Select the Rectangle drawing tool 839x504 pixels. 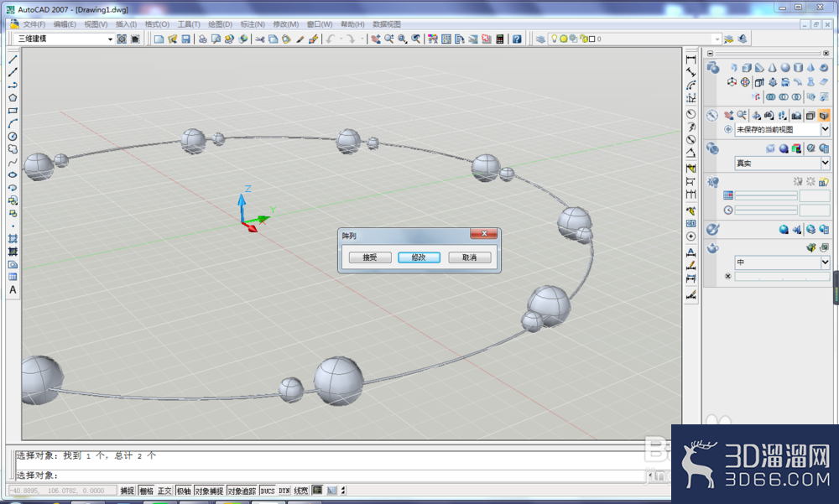click(13, 111)
